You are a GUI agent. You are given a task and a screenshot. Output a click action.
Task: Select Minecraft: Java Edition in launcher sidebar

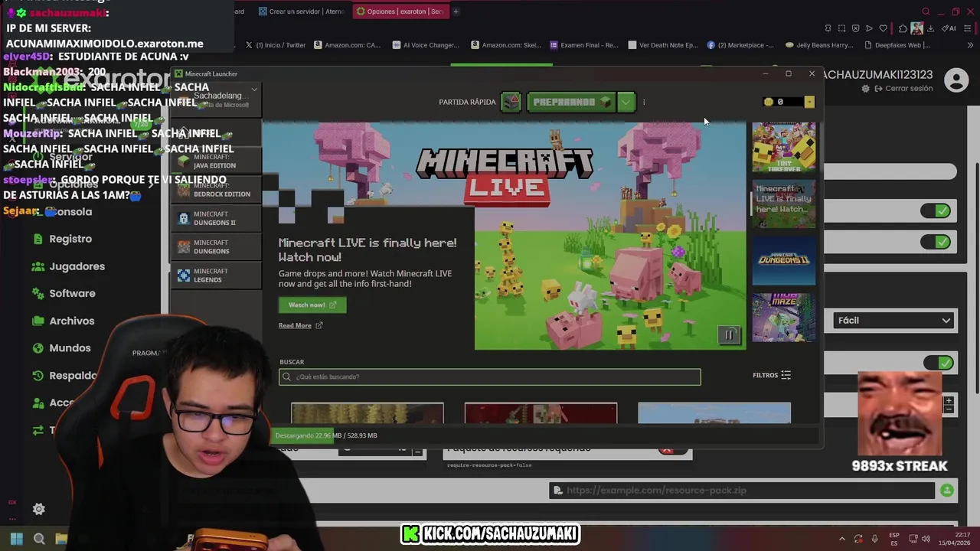pyautogui.click(x=216, y=161)
